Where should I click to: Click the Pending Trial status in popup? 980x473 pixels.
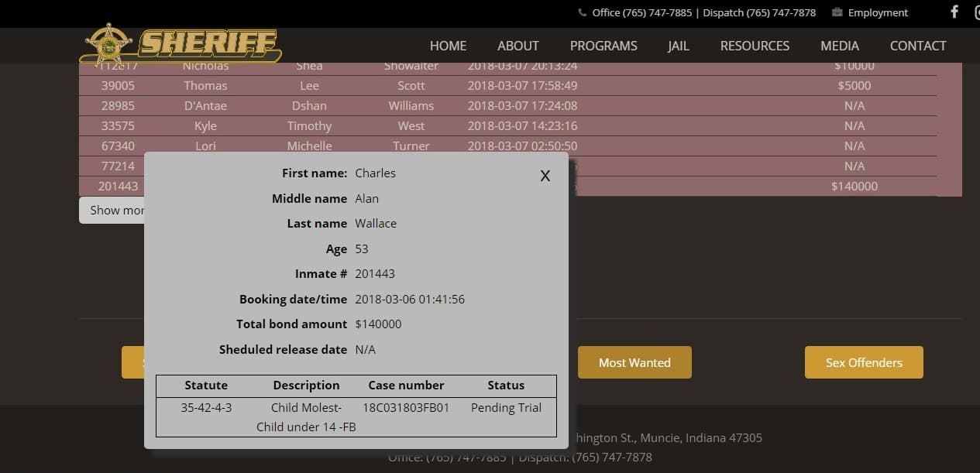point(506,407)
